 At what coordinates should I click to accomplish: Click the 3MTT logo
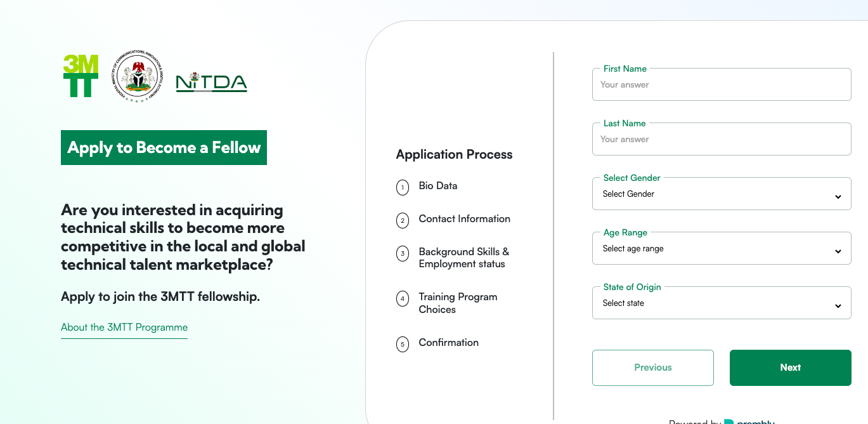(81, 76)
